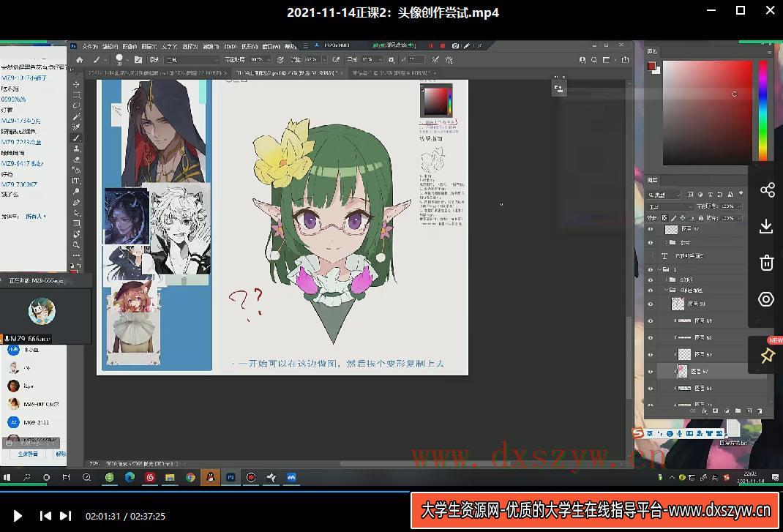The width and height of the screenshot is (783, 532).
Task: Open the 所有人 recipient dropdown in chat
Action: 36,217
